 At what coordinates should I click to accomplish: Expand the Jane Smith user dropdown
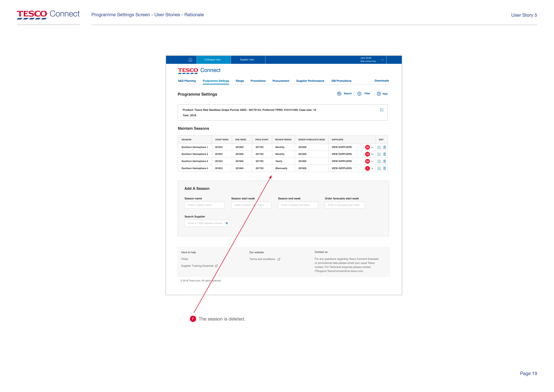382,60
